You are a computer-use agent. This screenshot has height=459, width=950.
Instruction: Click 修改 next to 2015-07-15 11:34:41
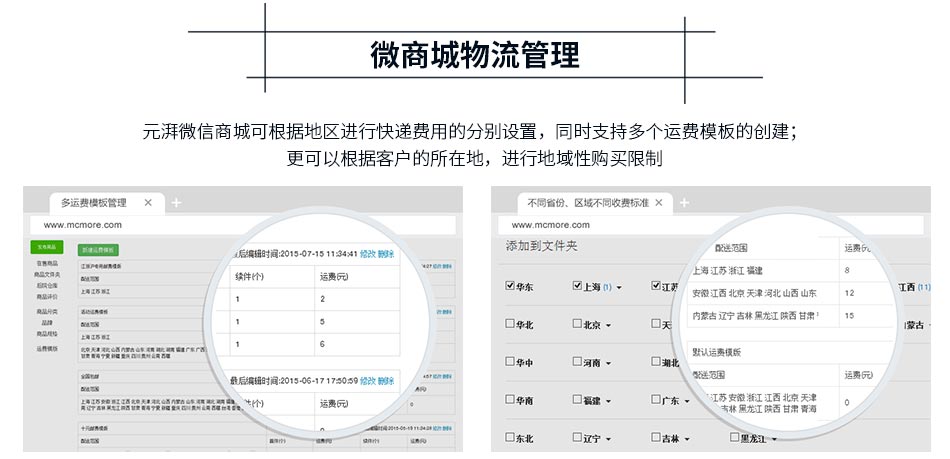click(x=367, y=254)
